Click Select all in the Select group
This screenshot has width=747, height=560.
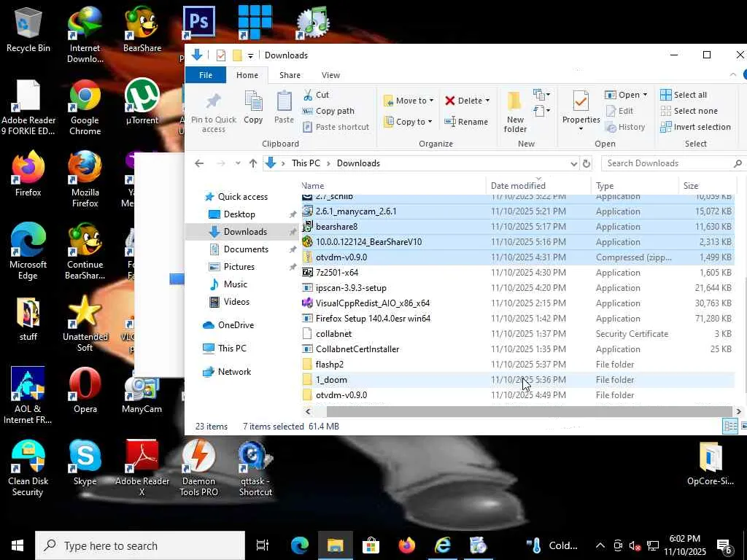684,95
